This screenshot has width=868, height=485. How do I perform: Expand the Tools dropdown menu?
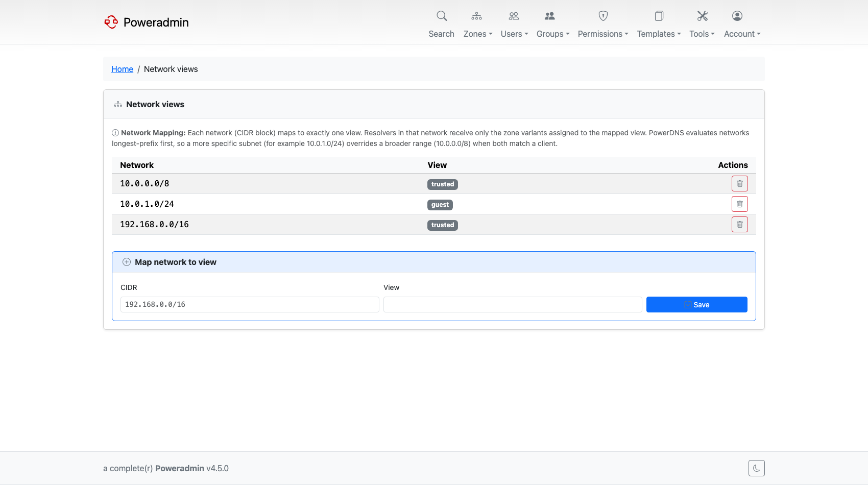coord(702,34)
